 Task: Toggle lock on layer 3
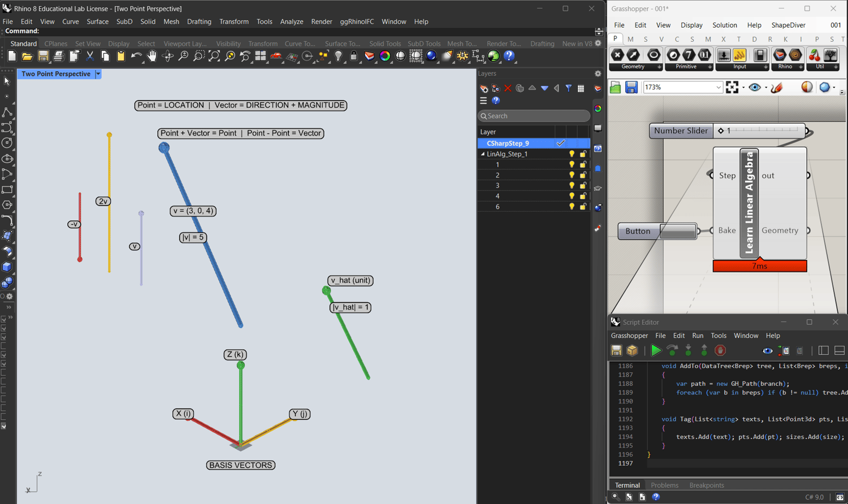coord(583,186)
